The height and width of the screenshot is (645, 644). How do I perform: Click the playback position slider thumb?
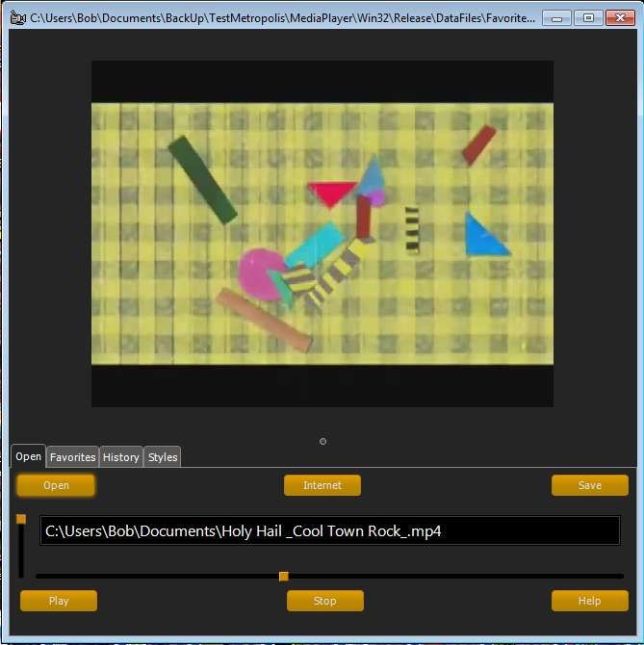pos(283,577)
